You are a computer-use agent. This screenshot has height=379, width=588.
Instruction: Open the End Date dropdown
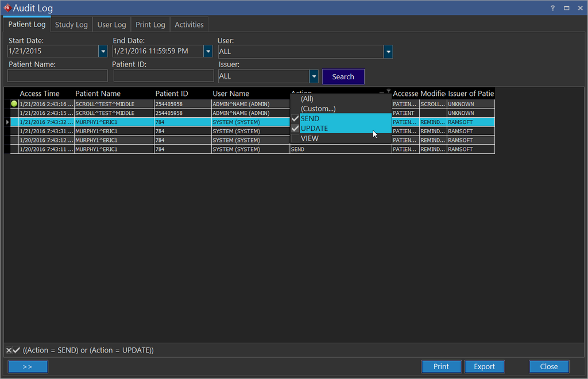[208, 52]
